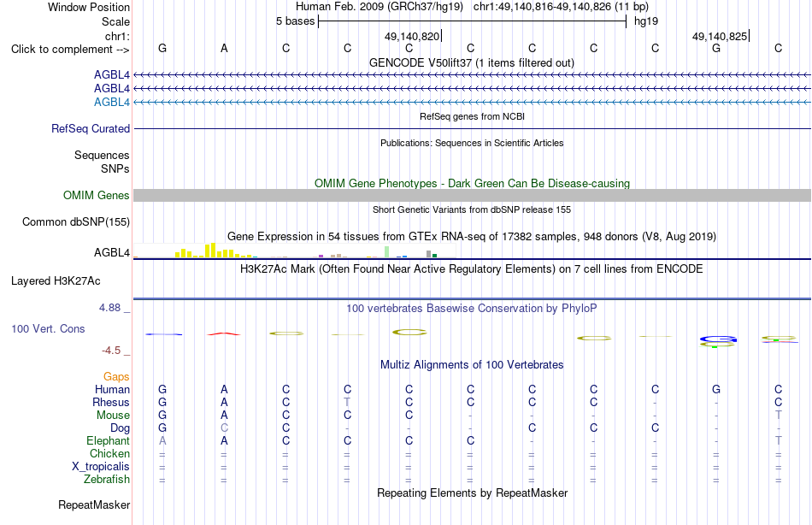The image size is (812, 525).
Task: Select the Chicken alignment row label
Action: tap(109, 453)
